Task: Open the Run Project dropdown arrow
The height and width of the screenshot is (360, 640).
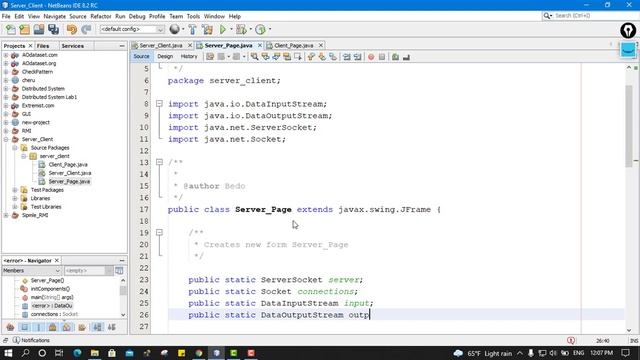Action: [231, 29]
